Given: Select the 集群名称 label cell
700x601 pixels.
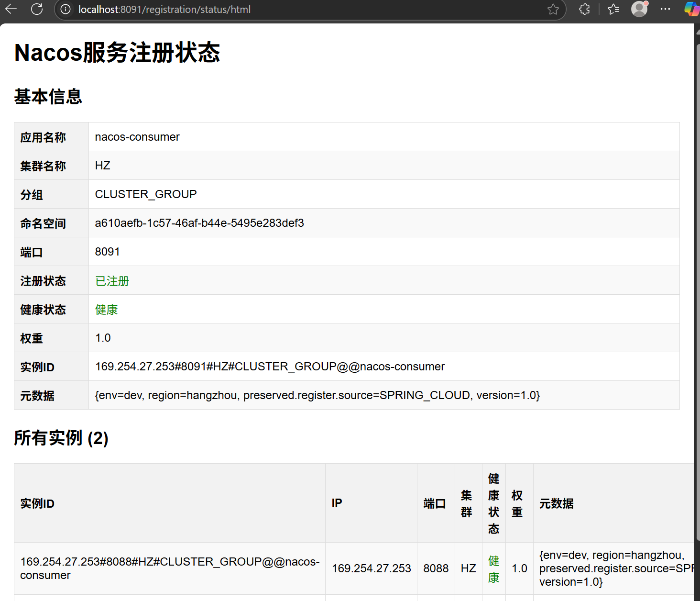Looking at the screenshot, I should pyautogui.click(x=52, y=166).
